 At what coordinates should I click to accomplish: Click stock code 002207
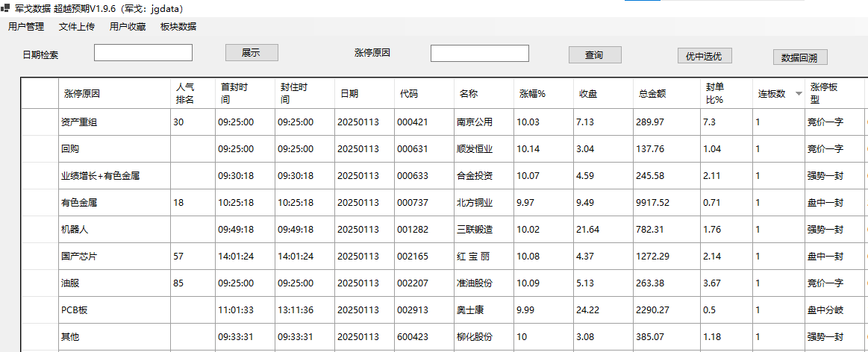[425, 283]
